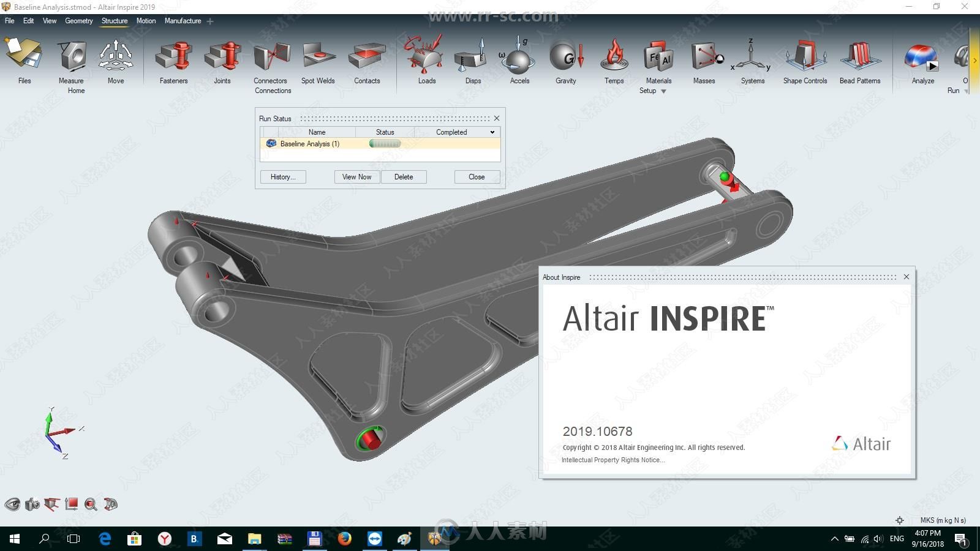Select the Contacts tool

pyautogui.click(x=366, y=55)
